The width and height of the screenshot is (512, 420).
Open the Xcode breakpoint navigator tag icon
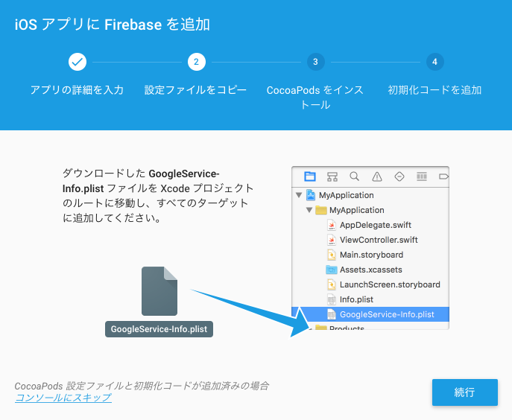(x=443, y=176)
